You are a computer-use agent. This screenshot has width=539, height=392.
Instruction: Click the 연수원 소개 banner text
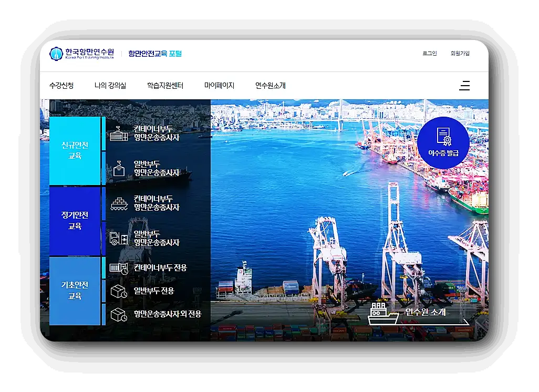[426, 312]
